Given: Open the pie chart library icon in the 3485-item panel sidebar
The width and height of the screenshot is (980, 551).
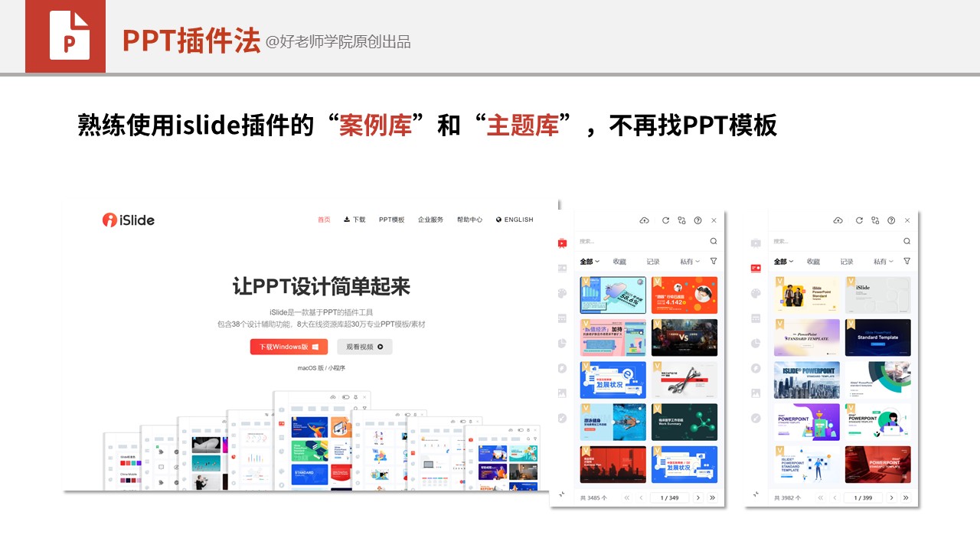Looking at the screenshot, I should (x=562, y=343).
